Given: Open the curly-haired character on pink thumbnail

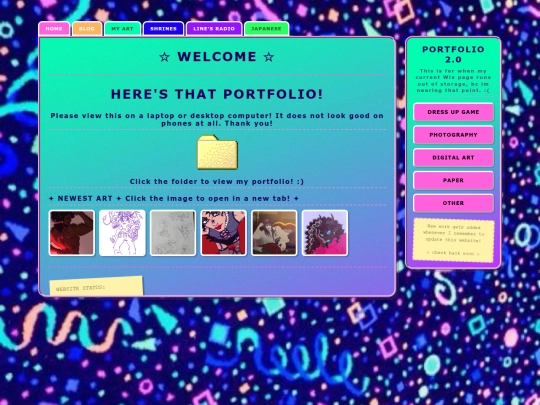Looking at the screenshot, I should [325, 233].
